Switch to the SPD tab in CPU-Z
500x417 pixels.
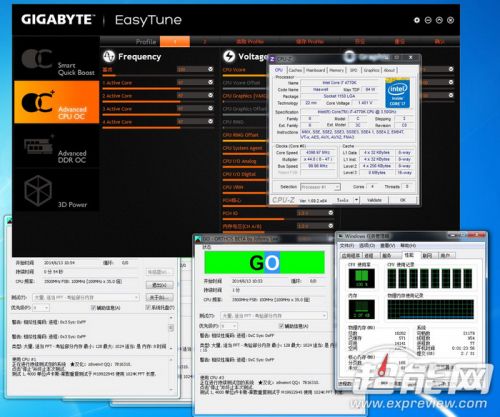click(x=354, y=70)
